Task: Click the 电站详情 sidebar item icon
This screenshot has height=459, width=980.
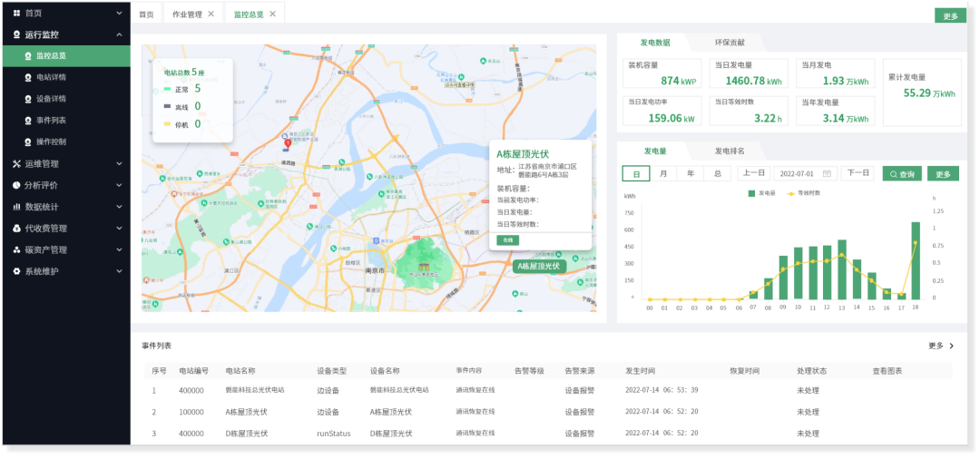Action: click(28, 77)
